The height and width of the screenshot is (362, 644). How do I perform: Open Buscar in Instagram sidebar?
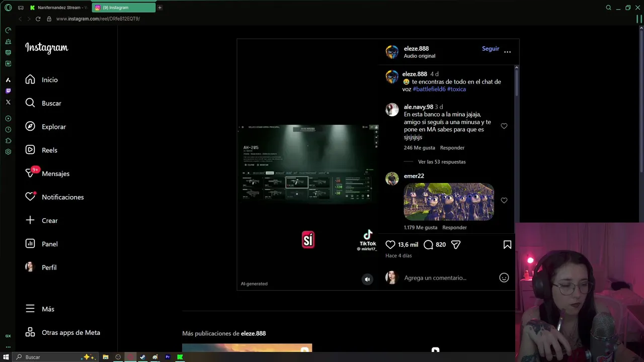pyautogui.click(x=43, y=103)
